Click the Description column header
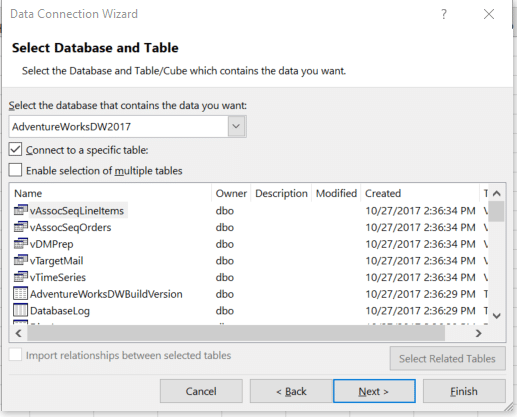 click(281, 193)
